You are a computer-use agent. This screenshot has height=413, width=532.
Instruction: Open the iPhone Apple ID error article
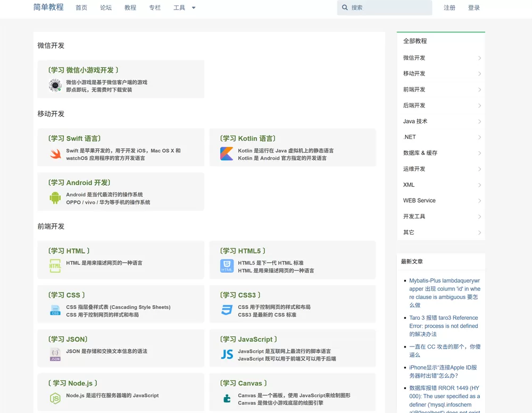pyautogui.click(x=443, y=371)
